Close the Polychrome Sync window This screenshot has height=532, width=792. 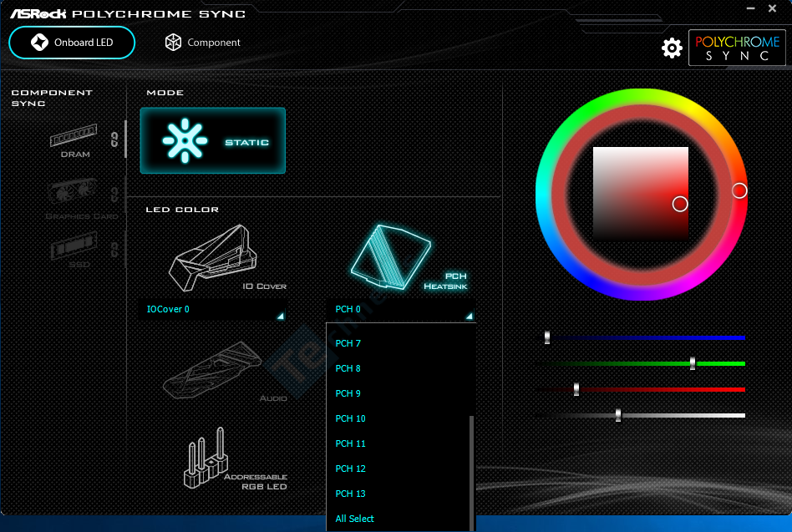tap(772, 8)
